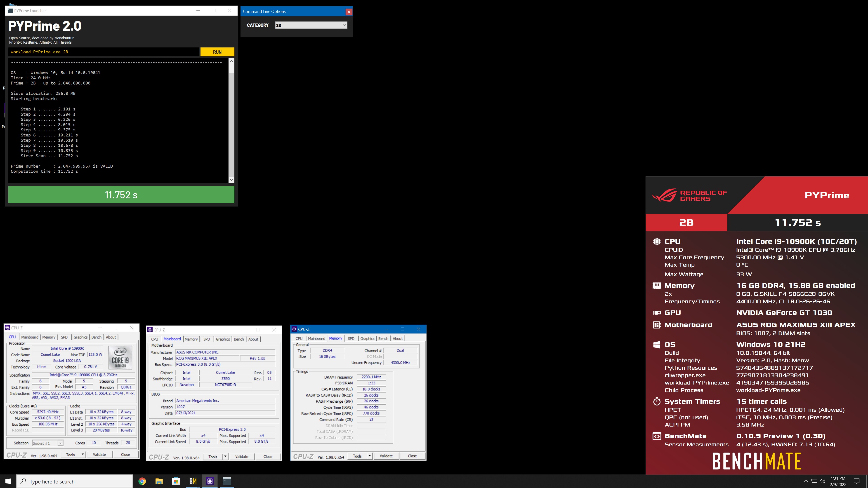Open BenchMate BM icon in taskbar

(193, 482)
